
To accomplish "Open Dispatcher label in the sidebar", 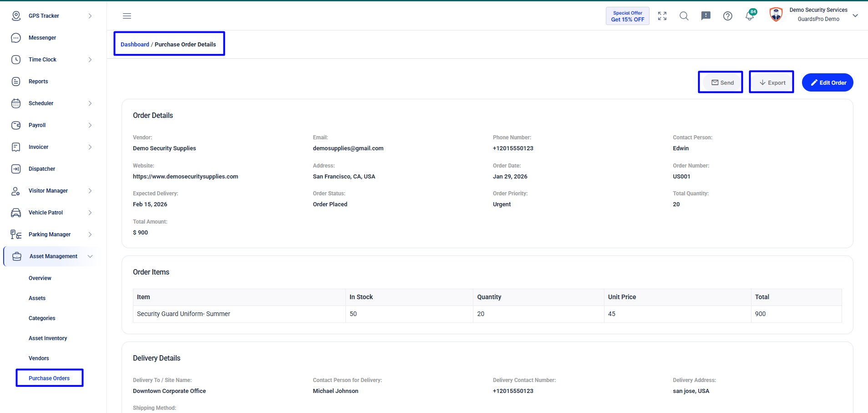I will [42, 169].
